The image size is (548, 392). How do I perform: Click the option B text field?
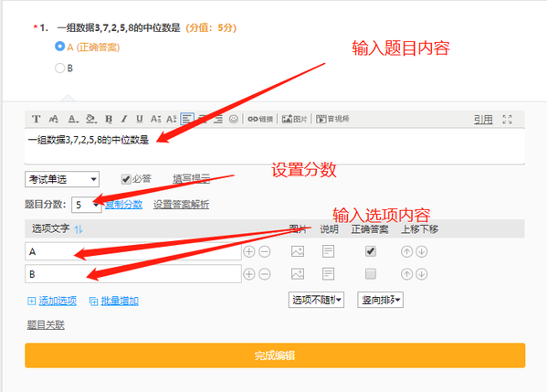[x=132, y=274]
